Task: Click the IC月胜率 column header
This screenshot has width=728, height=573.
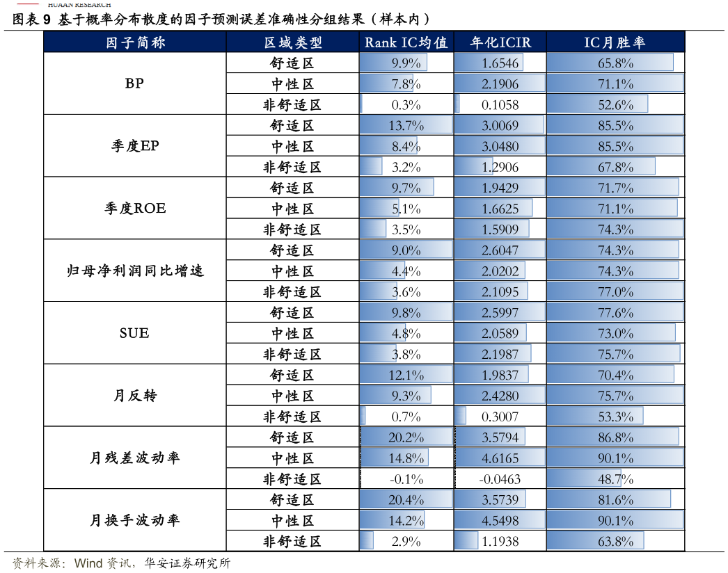Action: [615, 42]
